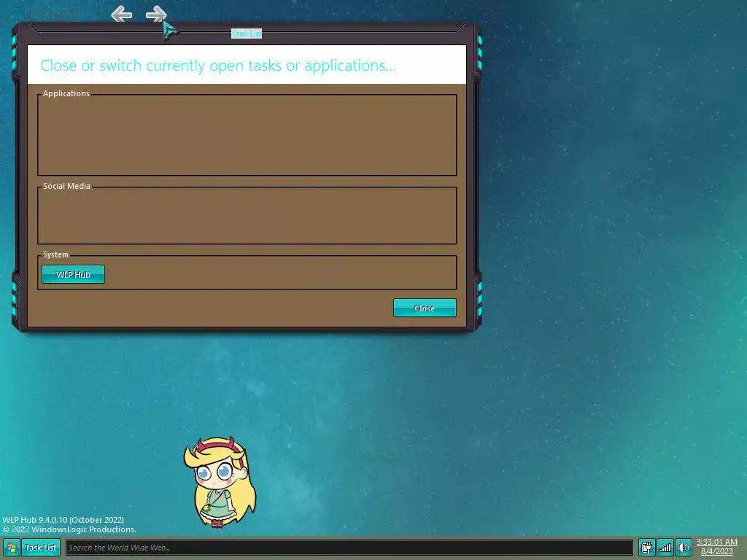Open the Start menu Windows flag icon

12,548
